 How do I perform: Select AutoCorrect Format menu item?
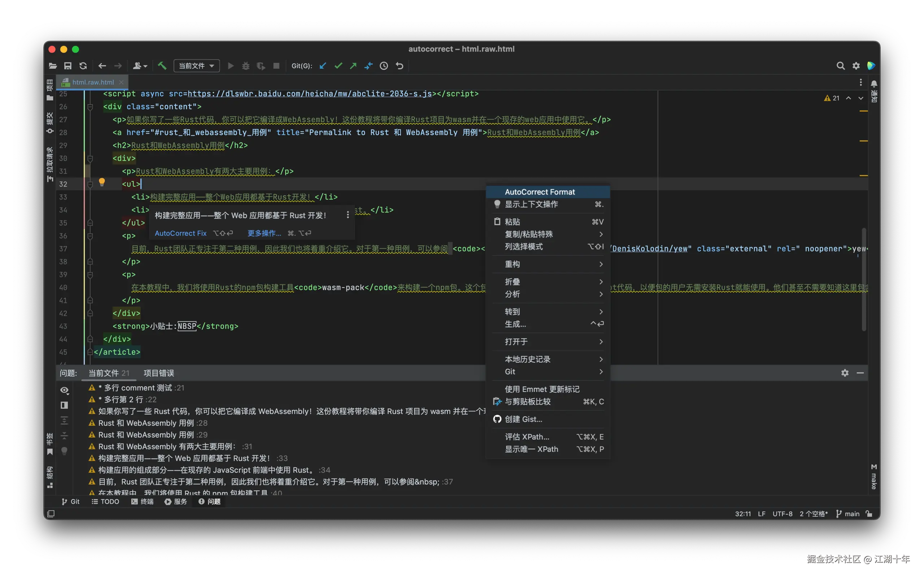coord(540,192)
